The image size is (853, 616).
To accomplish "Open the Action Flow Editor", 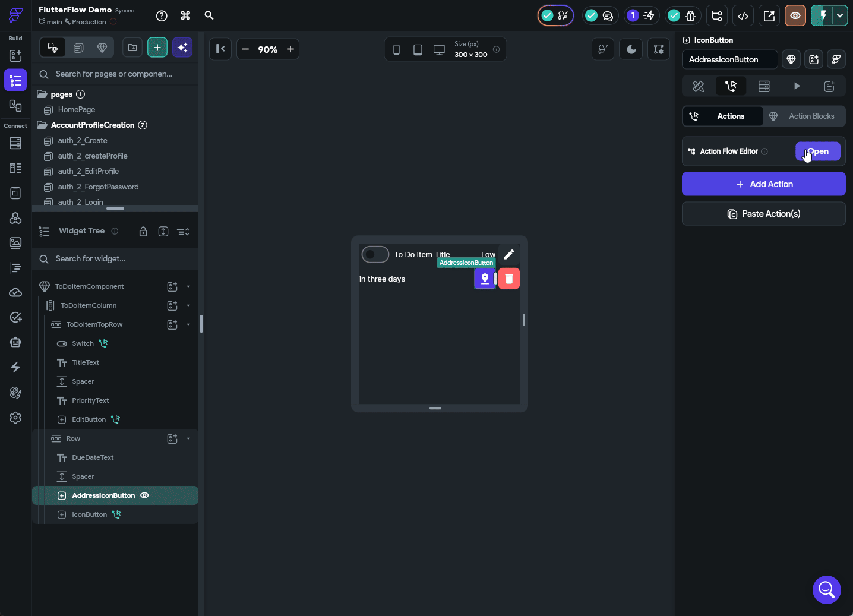I will coord(818,151).
